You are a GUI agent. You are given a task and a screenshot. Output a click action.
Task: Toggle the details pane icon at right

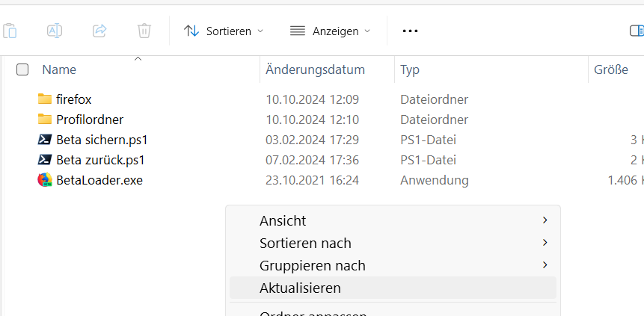[x=636, y=31]
